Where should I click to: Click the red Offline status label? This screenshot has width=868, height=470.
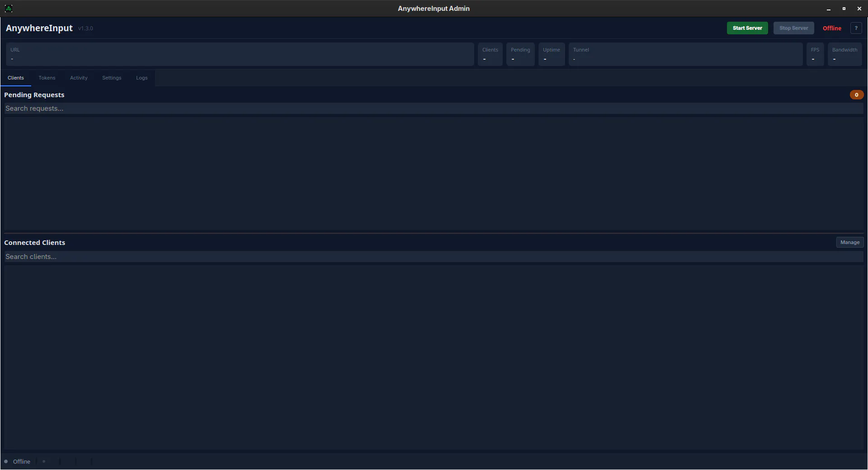[832, 28]
